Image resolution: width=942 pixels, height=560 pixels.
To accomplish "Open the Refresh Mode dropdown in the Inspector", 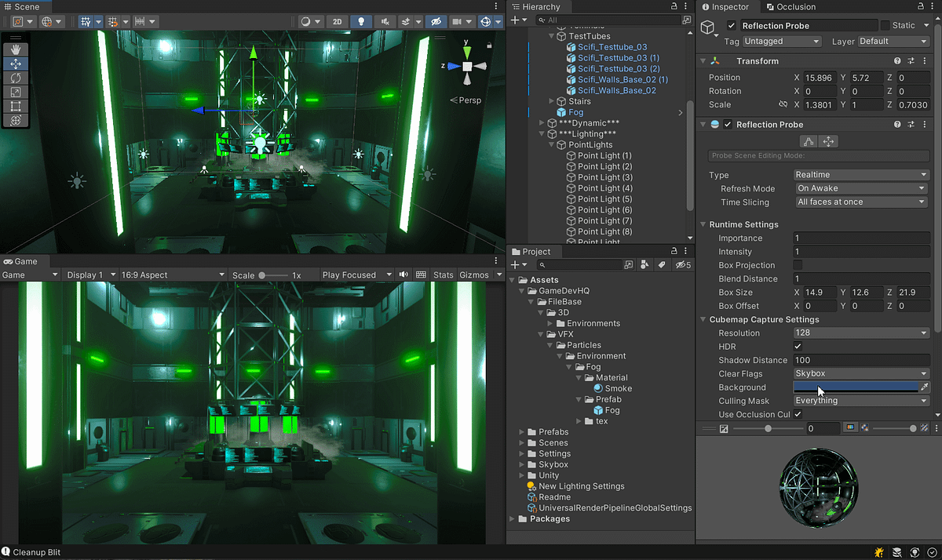I will click(861, 188).
